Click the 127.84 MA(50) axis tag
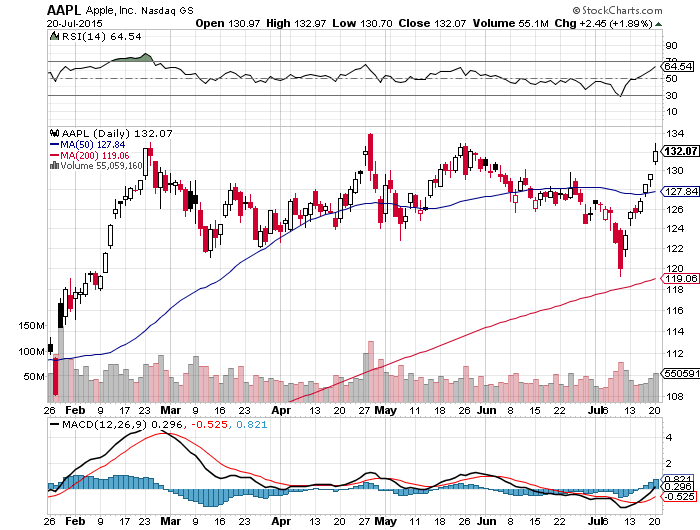Screen dimensions: 700x530 680,192
